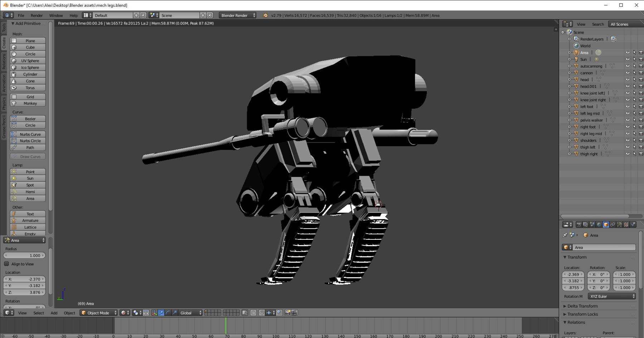Click the Texture properties checkerboard icon
Screen dimensions: 644x338
[x=626, y=225]
